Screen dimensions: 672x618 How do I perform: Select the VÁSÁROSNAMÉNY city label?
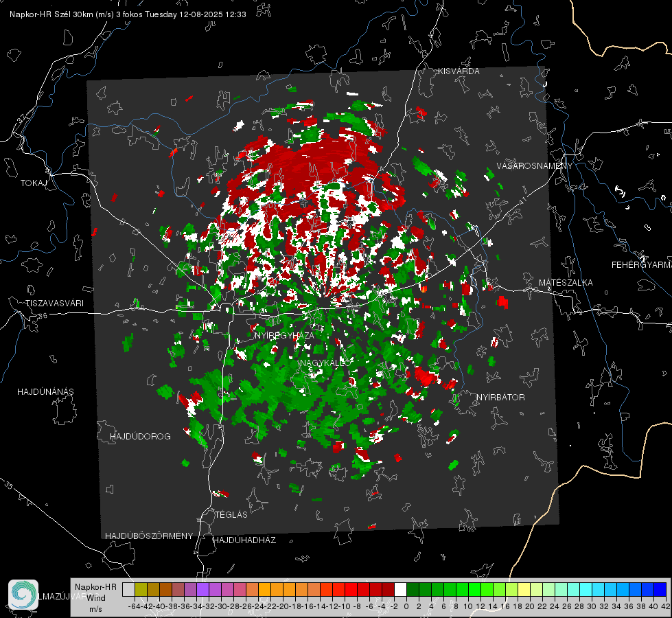[535, 166]
